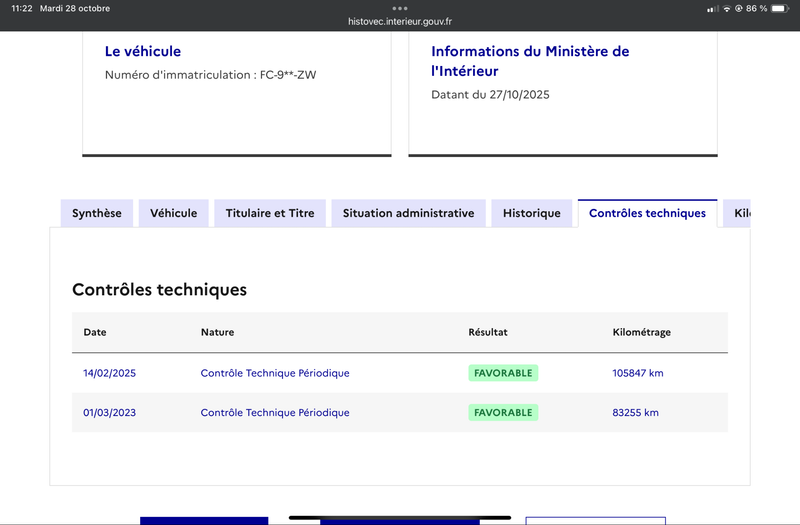Tap the battery icon in status bar
Screen dimensions: 800x525
(779, 8)
